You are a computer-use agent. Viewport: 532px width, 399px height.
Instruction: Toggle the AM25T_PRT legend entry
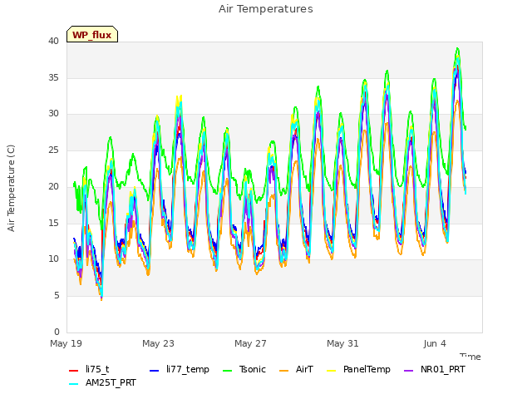(102, 383)
